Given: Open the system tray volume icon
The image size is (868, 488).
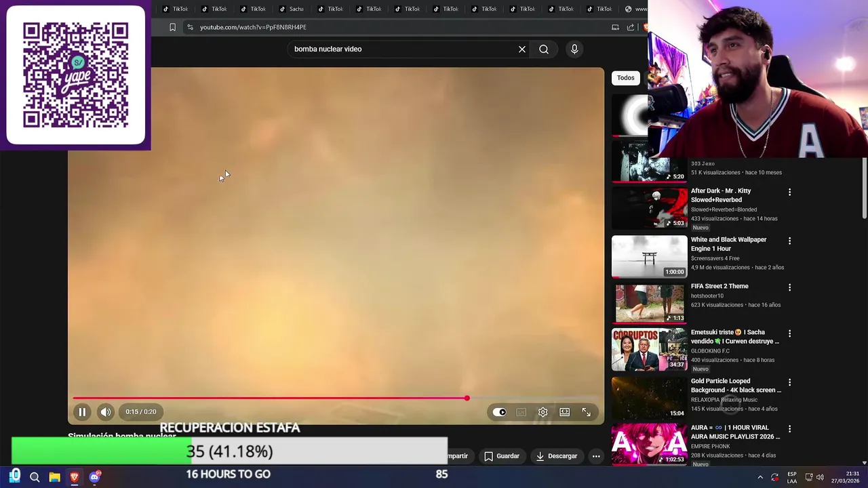Looking at the screenshot, I should coord(820,477).
